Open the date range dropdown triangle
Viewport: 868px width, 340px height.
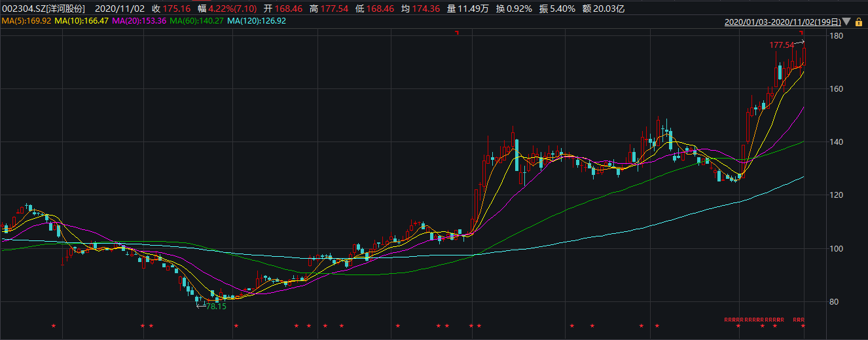point(846,22)
